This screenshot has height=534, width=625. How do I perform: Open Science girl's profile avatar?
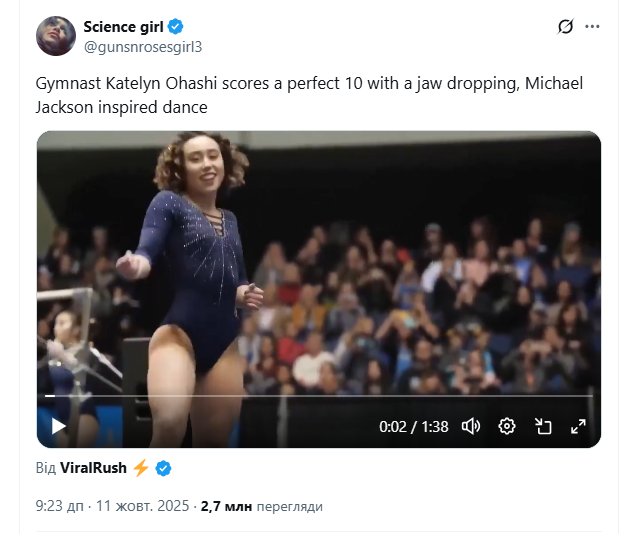[56, 36]
